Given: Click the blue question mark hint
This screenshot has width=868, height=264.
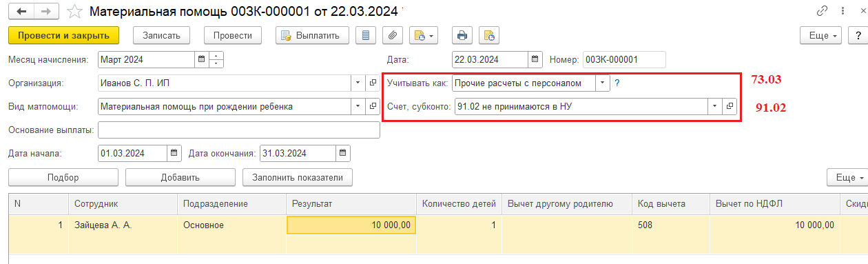Looking at the screenshot, I should pyautogui.click(x=617, y=83).
